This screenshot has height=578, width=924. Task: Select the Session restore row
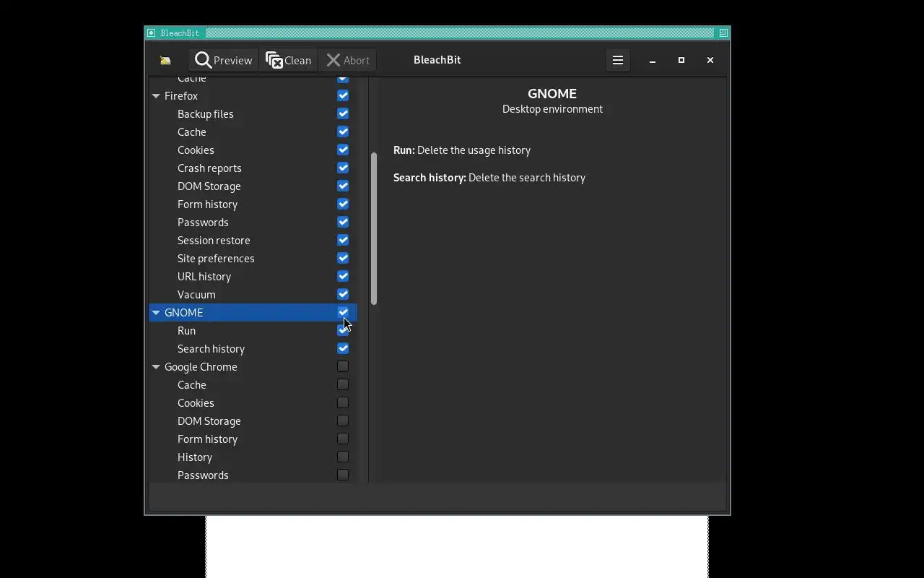point(253,240)
